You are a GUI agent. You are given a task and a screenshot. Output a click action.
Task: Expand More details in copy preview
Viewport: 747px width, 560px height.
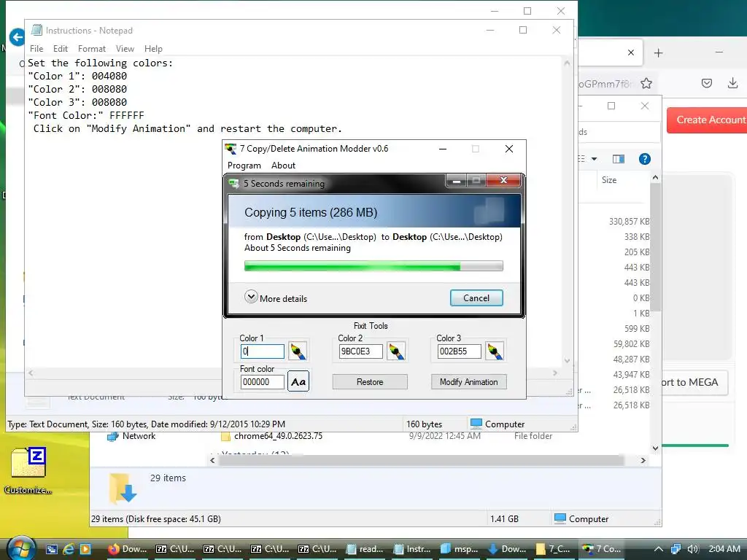click(x=276, y=298)
